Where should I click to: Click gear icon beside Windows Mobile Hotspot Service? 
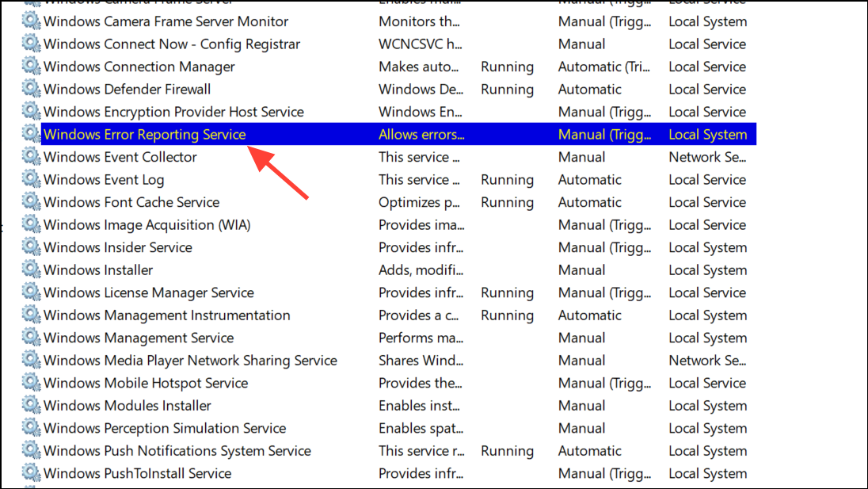point(31,384)
